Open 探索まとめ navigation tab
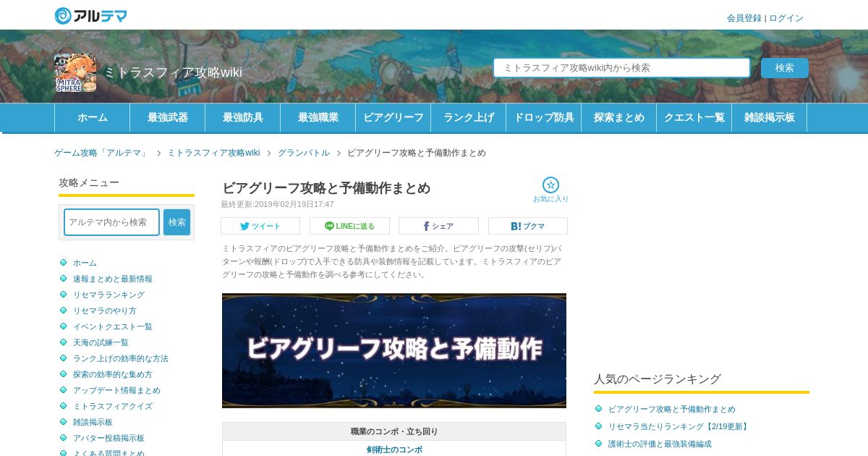The image size is (868, 456). pos(618,117)
